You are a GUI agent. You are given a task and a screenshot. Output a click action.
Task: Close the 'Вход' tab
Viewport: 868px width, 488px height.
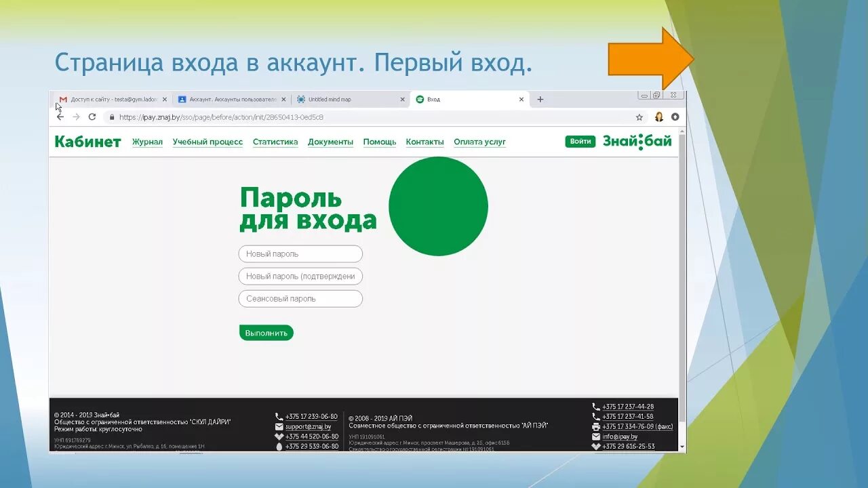(521, 99)
